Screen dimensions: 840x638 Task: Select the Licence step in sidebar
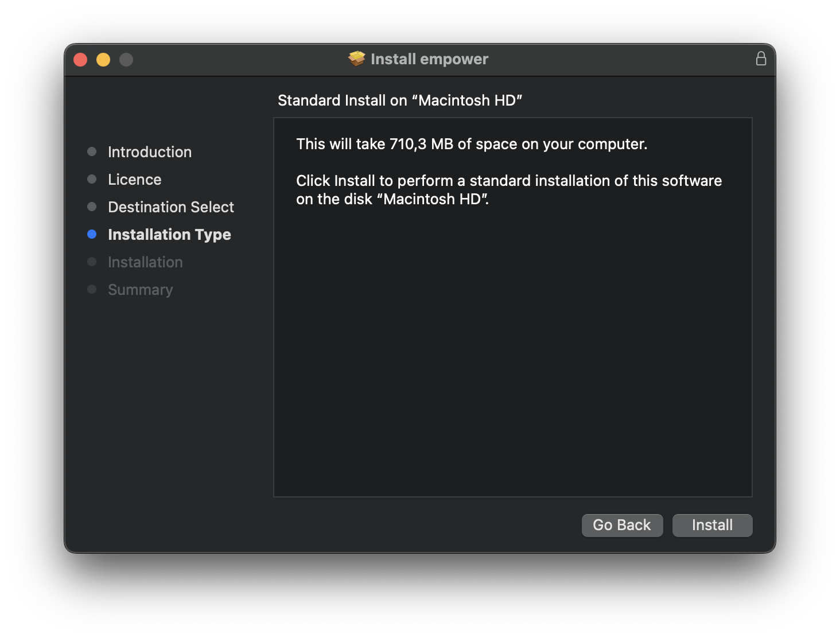(135, 180)
